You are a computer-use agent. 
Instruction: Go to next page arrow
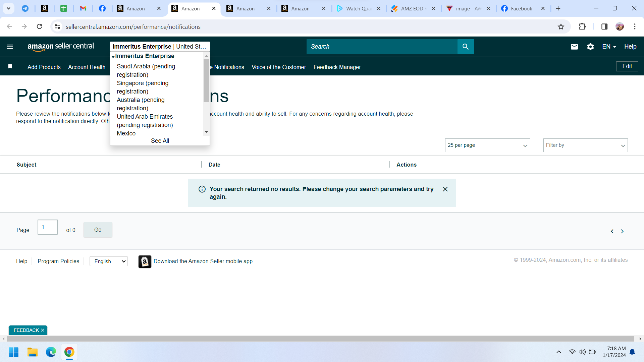pyautogui.click(x=622, y=231)
